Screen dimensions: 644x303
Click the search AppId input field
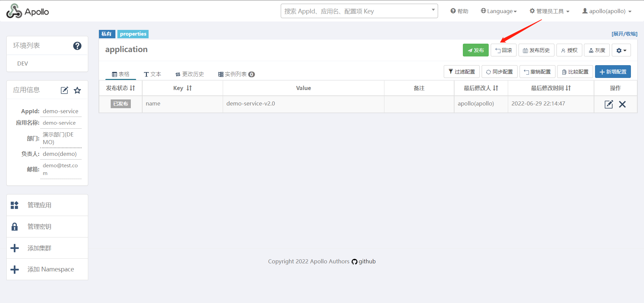click(356, 11)
